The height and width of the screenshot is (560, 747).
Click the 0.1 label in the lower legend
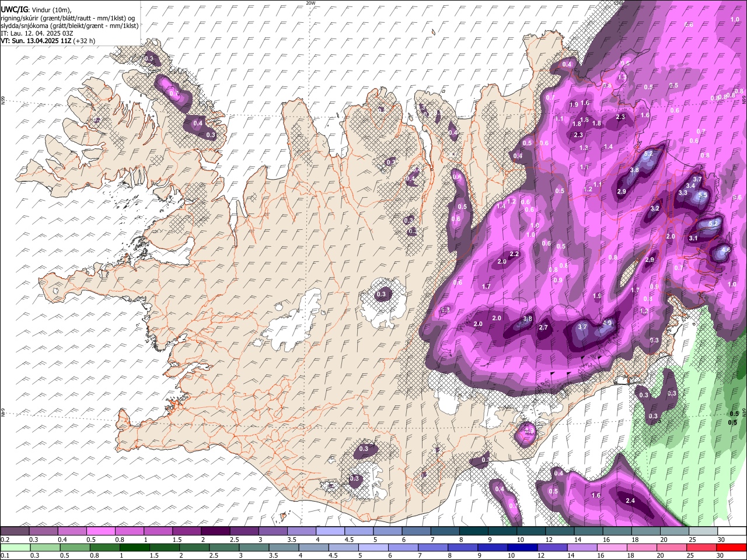point(5,555)
